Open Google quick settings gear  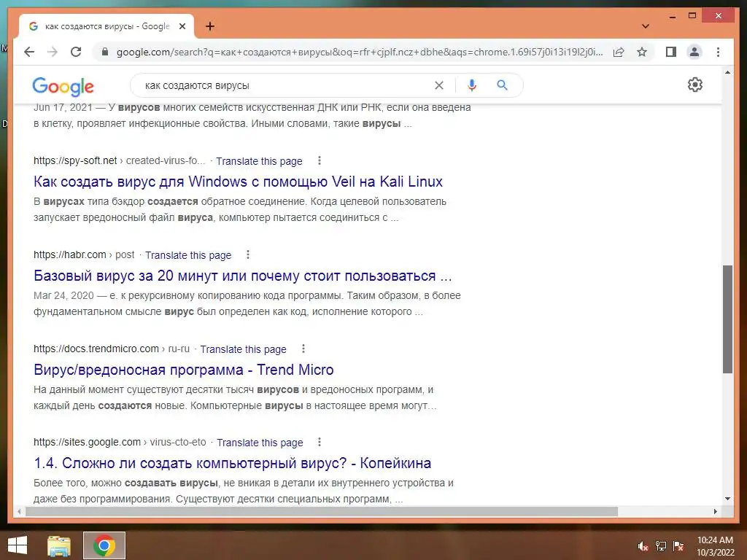coord(695,85)
